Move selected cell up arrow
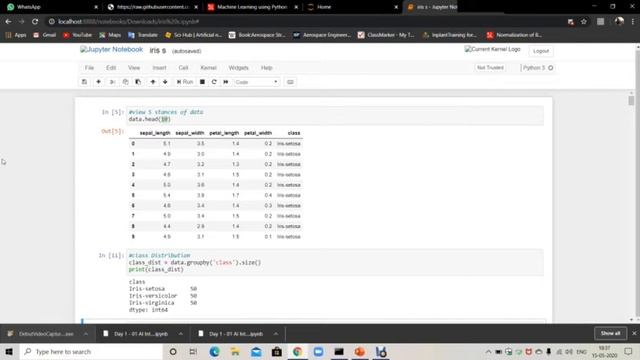This screenshot has height=360, width=640. pyautogui.click(x=153, y=82)
